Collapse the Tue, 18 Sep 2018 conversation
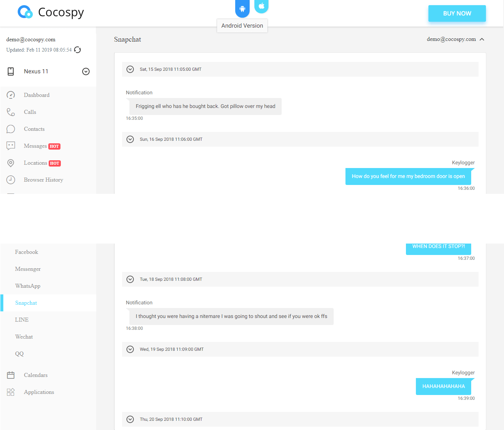The image size is (504, 430). pos(130,279)
